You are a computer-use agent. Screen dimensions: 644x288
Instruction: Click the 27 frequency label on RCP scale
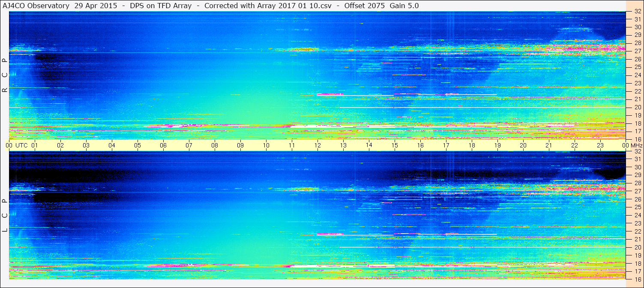click(638, 51)
